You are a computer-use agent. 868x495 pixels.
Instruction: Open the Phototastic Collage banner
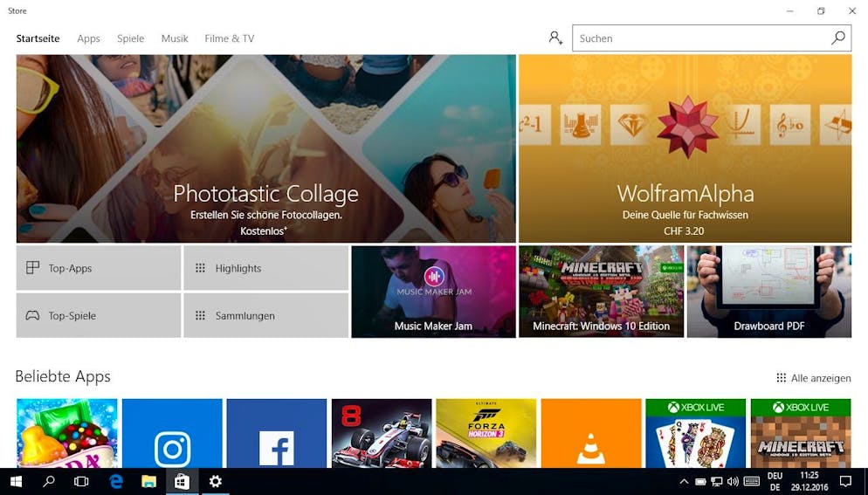pyautogui.click(x=265, y=148)
